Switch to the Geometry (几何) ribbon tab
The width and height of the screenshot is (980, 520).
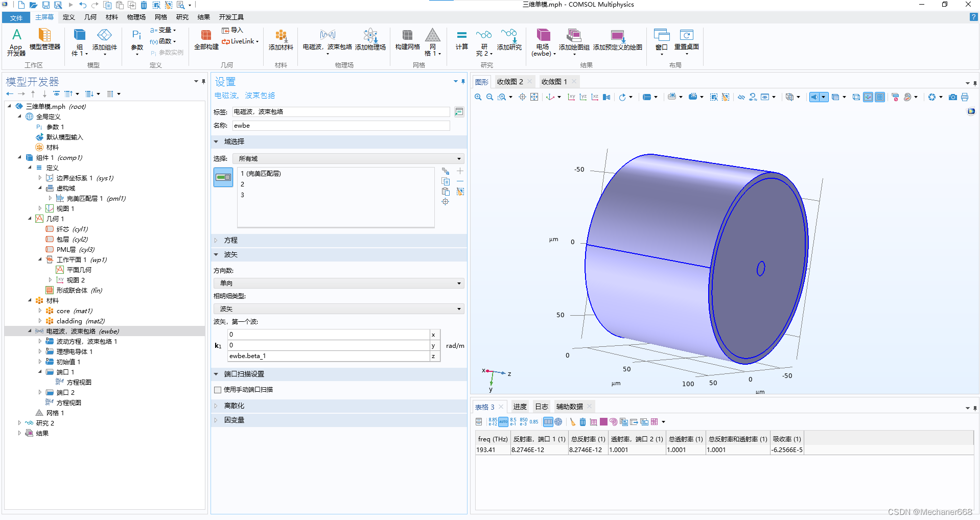tap(90, 17)
